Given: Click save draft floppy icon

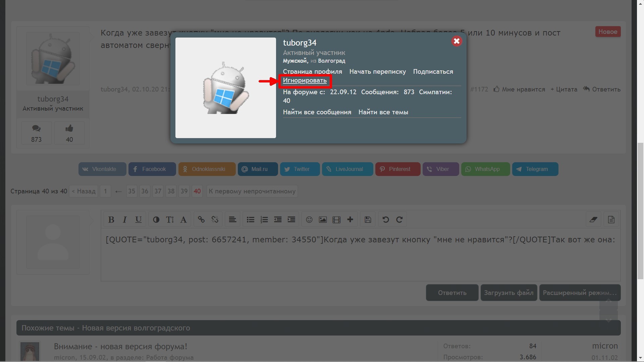Looking at the screenshot, I should click(368, 220).
